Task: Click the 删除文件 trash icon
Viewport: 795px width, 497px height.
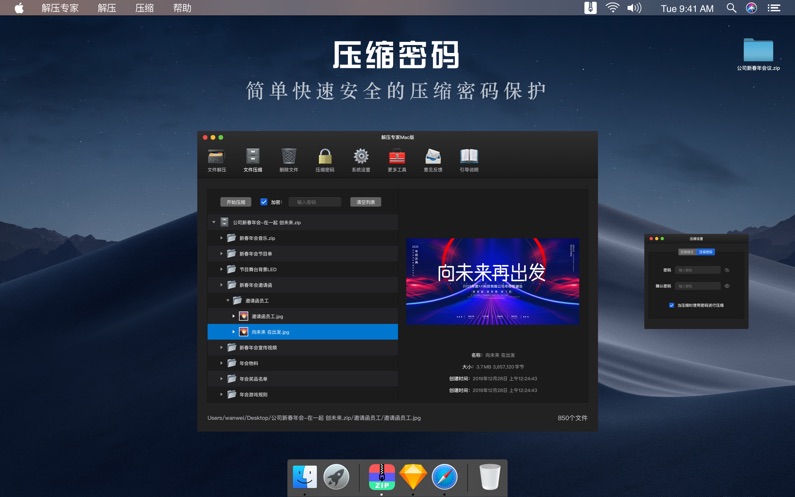Action: point(288,158)
